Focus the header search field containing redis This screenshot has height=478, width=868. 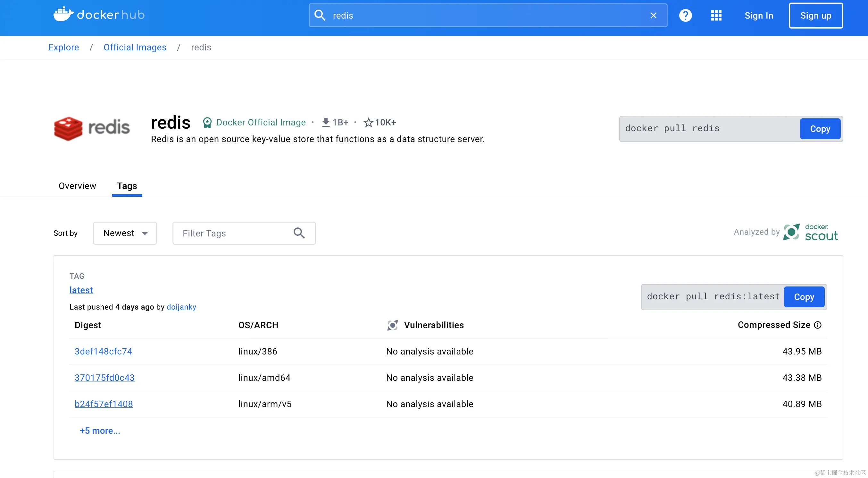click(x=488, y=15)
